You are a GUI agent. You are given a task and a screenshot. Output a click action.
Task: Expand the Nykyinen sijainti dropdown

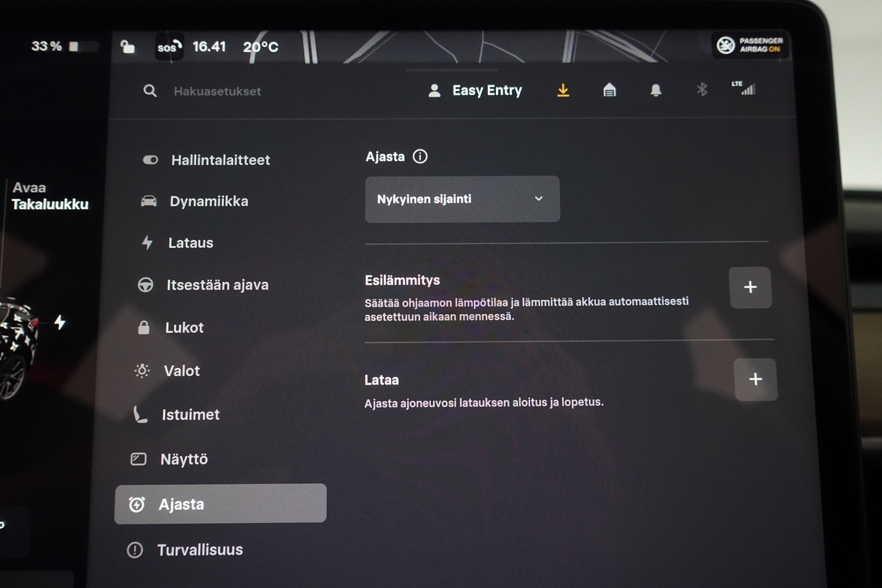pos(462,199)
